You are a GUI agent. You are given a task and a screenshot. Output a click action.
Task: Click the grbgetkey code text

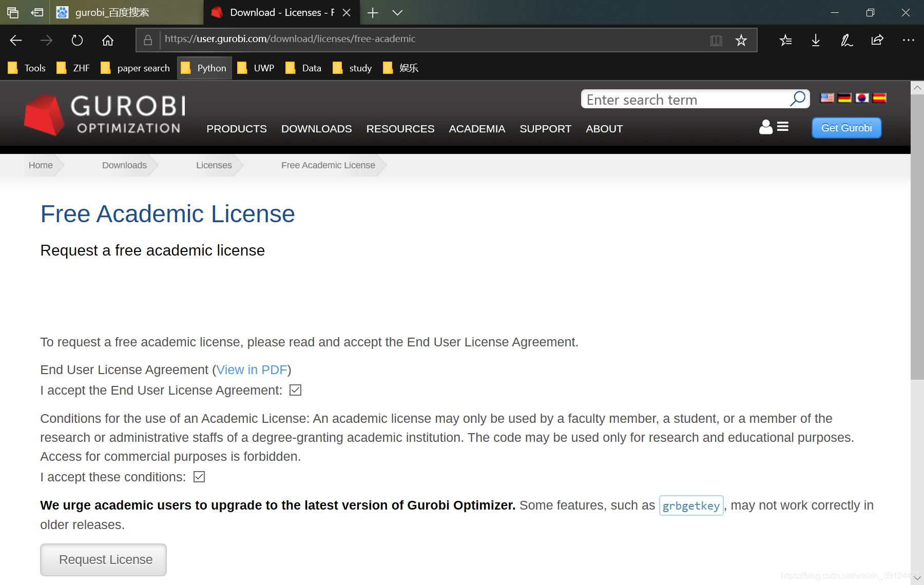pyautogui.click(x=691, y=506)
